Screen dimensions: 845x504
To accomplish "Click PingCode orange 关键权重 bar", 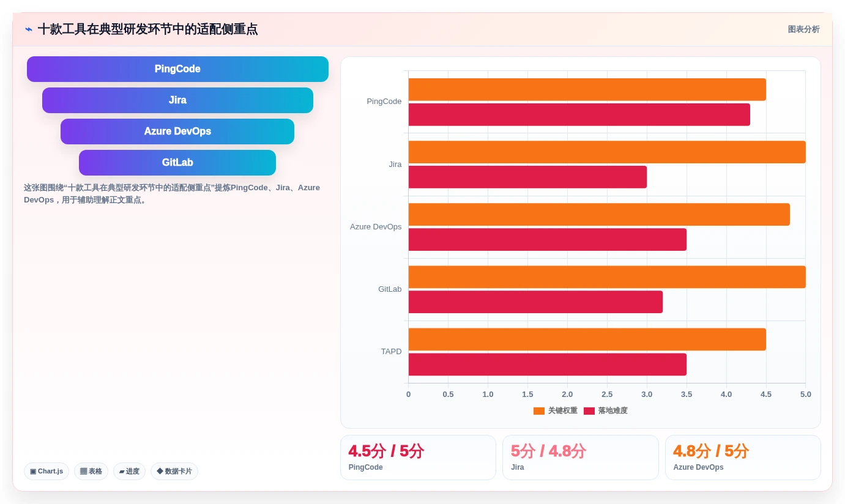I will pyautogui.click(x=587, y=89).
